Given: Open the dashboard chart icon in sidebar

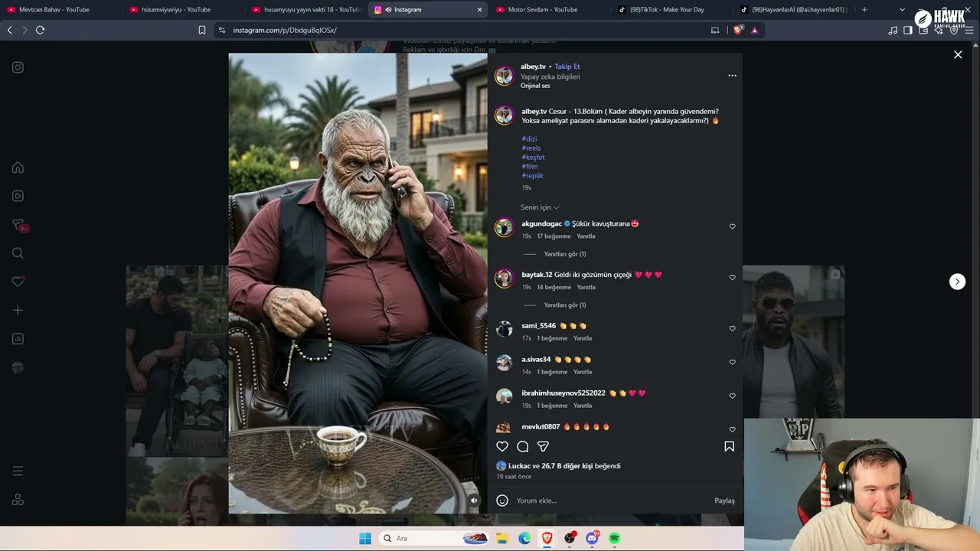Looking at the screenshot, I should pos(18,339).
